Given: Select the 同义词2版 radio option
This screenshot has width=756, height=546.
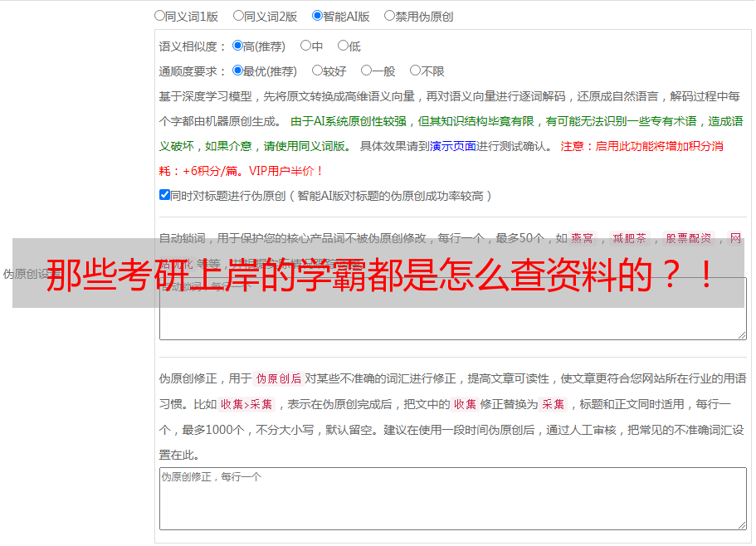Looking at the screenshot, I should click(x=238, y=16).
